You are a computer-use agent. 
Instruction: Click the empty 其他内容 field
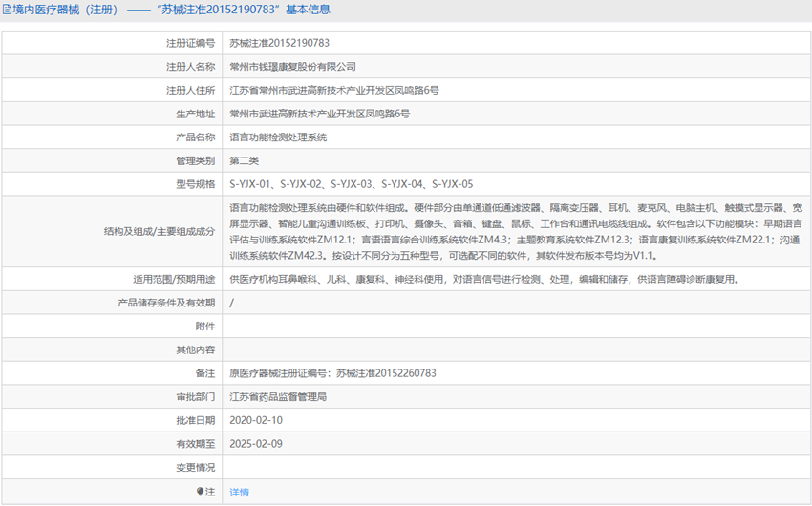click(x=516, y=349)
